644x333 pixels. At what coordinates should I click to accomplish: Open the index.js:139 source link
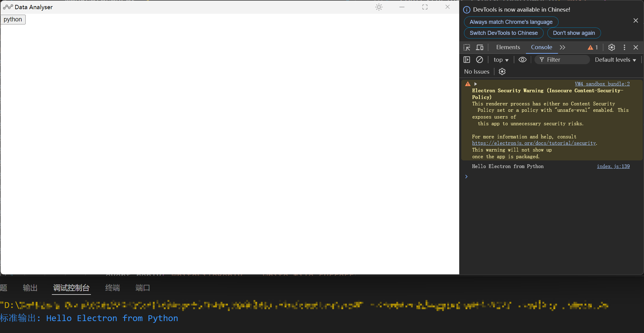click(613, 166)
